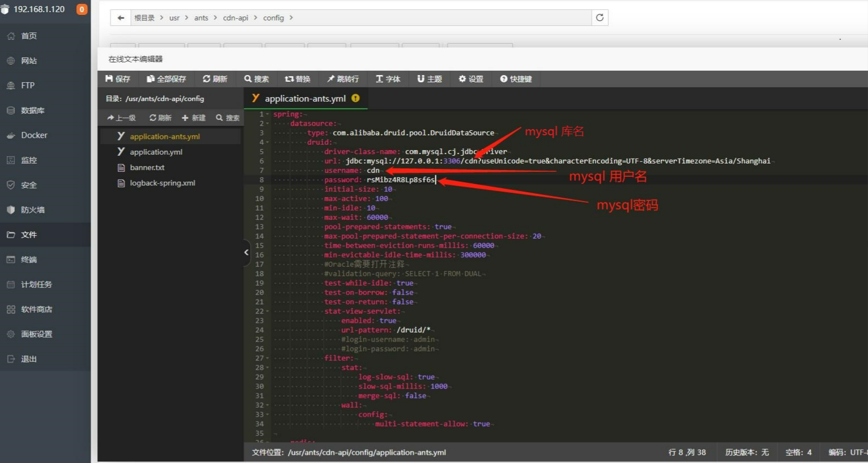Image resolution: width=868 pixels, height=463 pixels.
Task: Fold the stat block at line 28
Action: [x=268, y=367]
